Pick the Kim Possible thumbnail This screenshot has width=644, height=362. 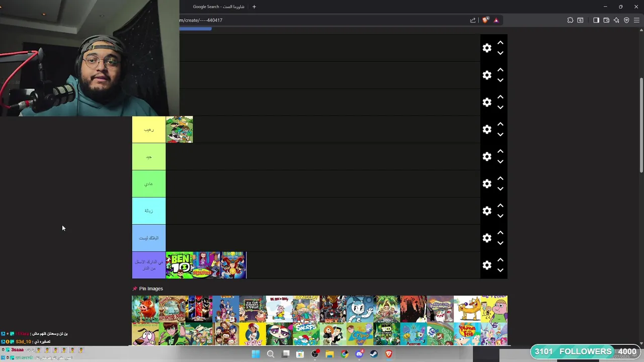tap(333, 334)
